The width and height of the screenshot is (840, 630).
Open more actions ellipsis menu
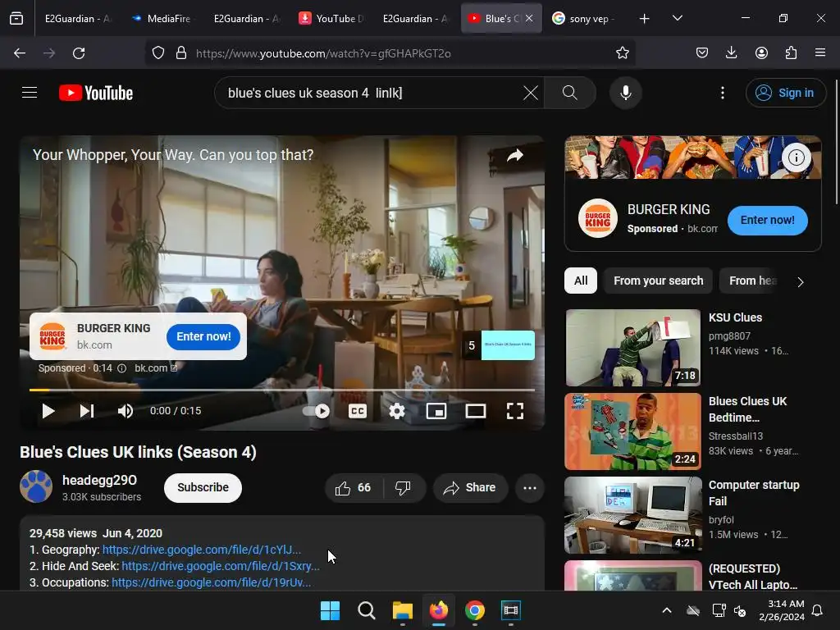click(530, 487)
